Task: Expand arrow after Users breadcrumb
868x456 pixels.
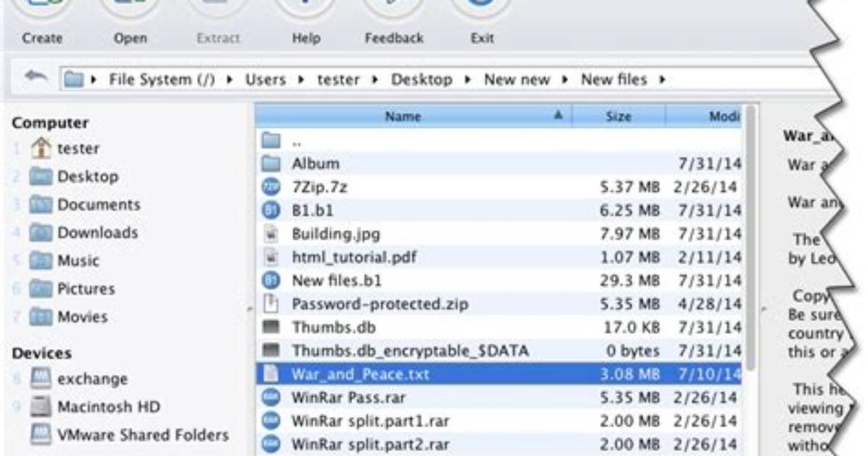Action: (301, 80)
